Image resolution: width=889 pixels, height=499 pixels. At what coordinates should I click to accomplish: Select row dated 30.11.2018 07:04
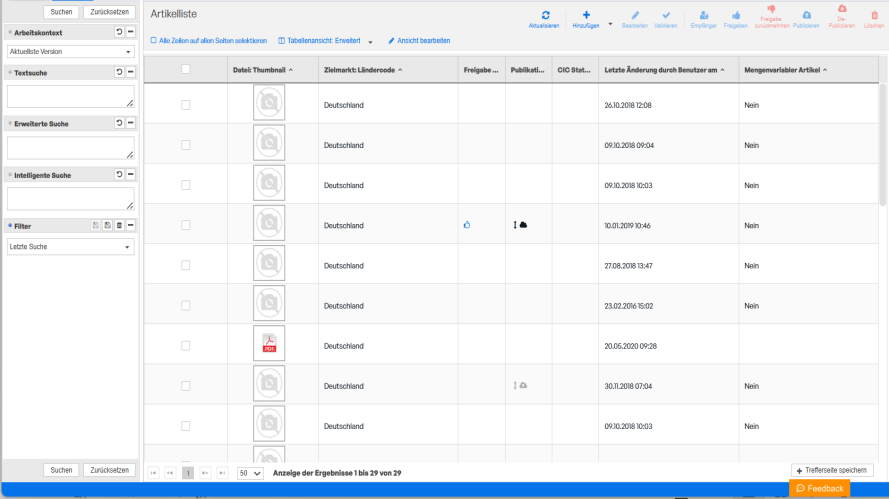(185, 386)
